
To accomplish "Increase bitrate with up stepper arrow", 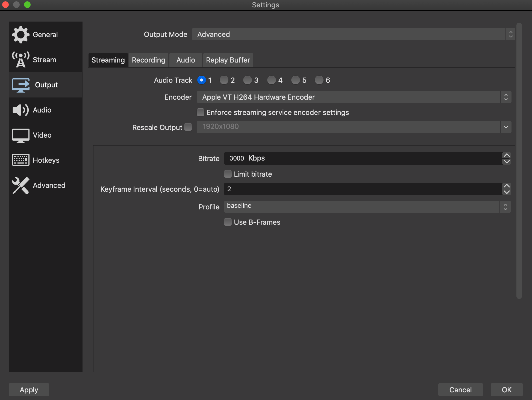I will (x=507, y=155).
